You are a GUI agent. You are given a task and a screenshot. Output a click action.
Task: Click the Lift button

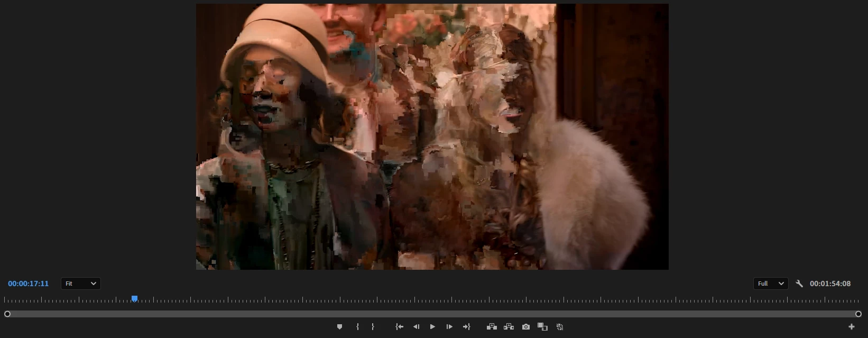[x=492, y=327]
